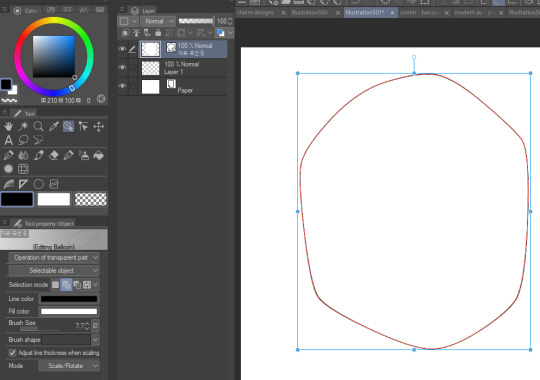This screenshot has height=380, width=540.
Task: Select the Hand (move canvas) tool
Action: point(9,126)
